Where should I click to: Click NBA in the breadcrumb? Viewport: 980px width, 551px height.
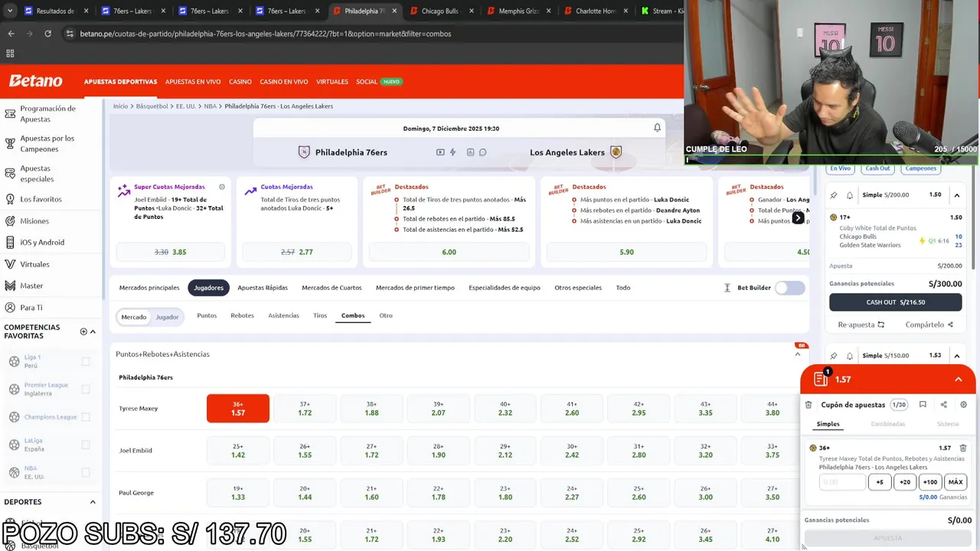211,106
